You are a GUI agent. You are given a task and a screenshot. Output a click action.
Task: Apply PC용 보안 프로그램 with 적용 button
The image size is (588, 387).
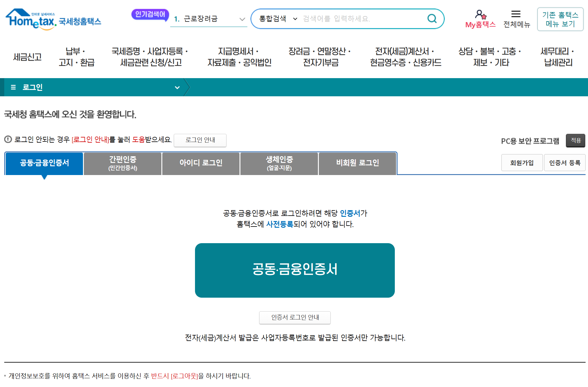(x=575, y=141)
